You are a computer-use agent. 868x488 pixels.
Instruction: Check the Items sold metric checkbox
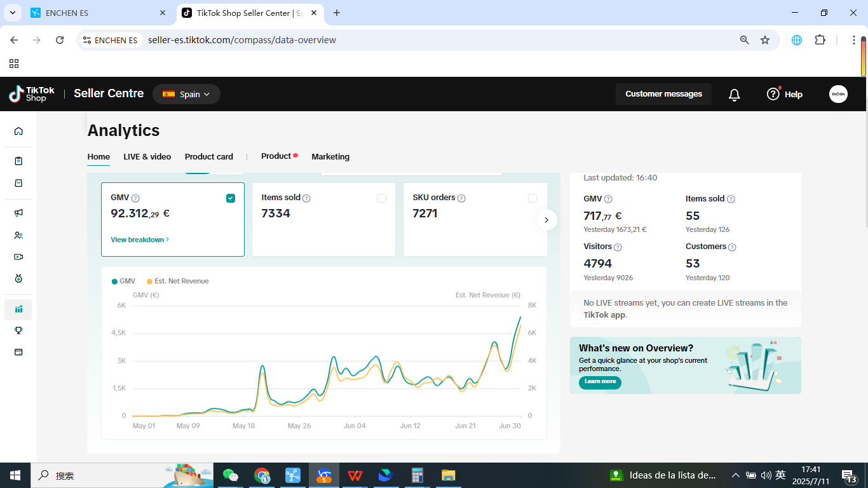381,198
